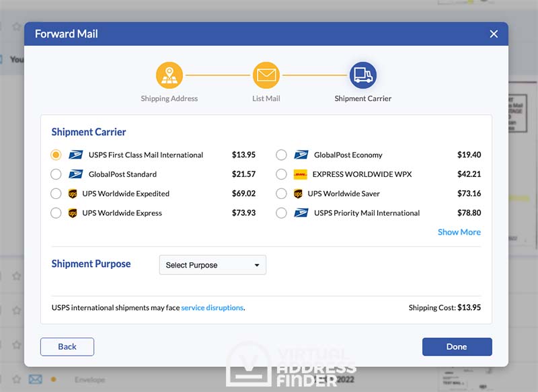Click the $13.95 price for USPS First Class
Viewport: 538px width, 392px height.
click(x=243, y=155)
